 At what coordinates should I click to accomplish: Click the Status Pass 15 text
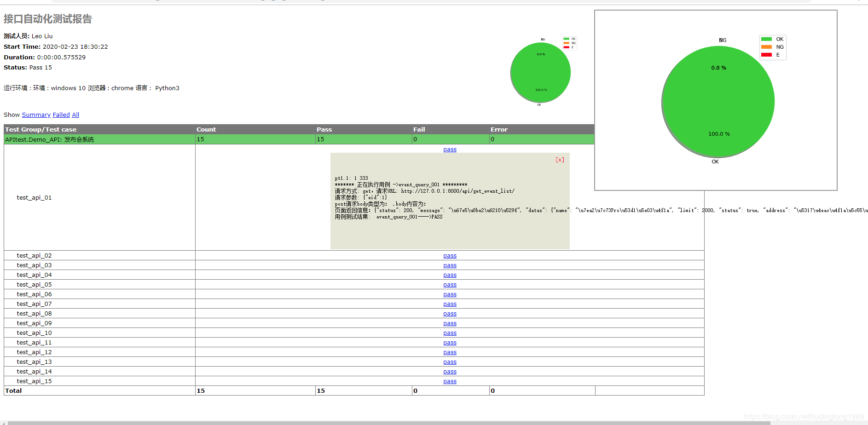pos(28,68)
